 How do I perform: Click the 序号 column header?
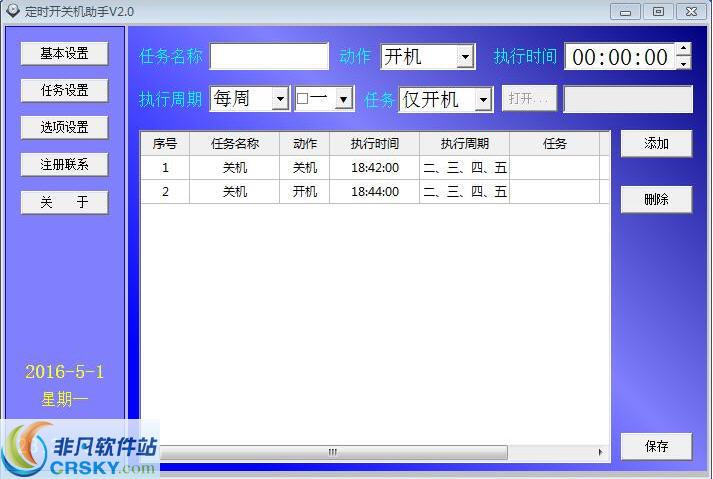click(x=165, y=144)
